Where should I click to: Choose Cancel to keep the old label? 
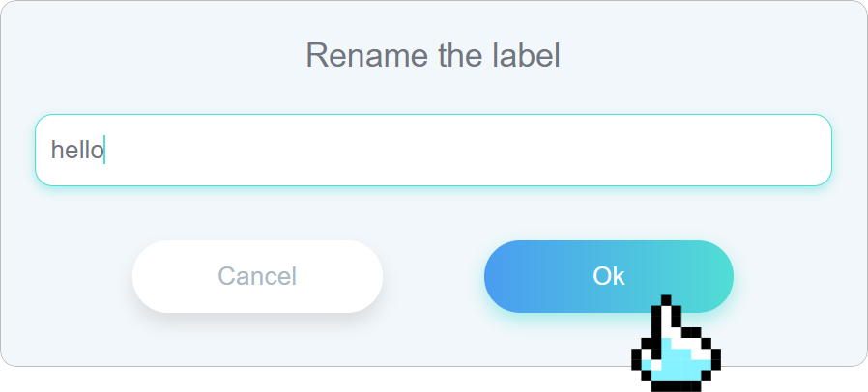pos(257,276)
